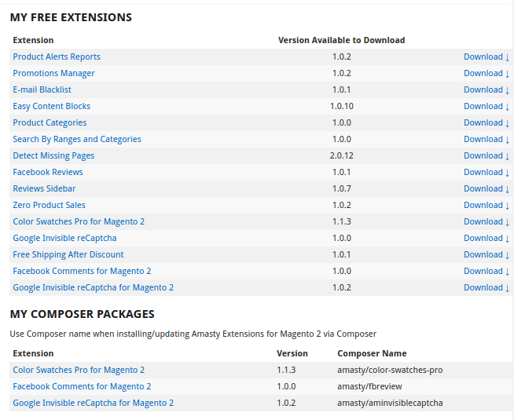Viewport: 514px width, 420px height.
Task: Download Product Alerts Reports version 1.0.2
Action: (x=486, y=57)
